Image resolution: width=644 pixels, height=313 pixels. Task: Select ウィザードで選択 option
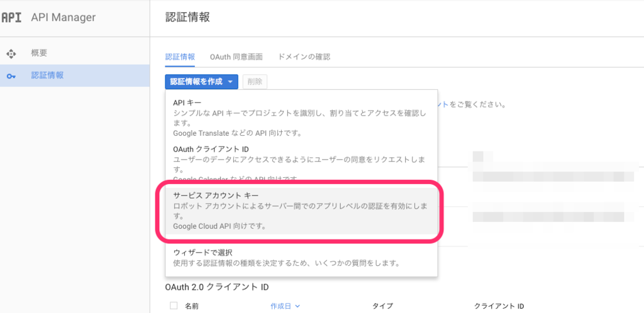pyautogui.click(x=301, y=257)
